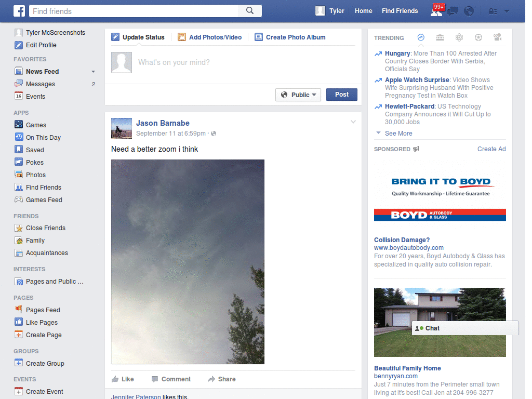
Task: Click the Events calendar icon
Action: (19, 96)
